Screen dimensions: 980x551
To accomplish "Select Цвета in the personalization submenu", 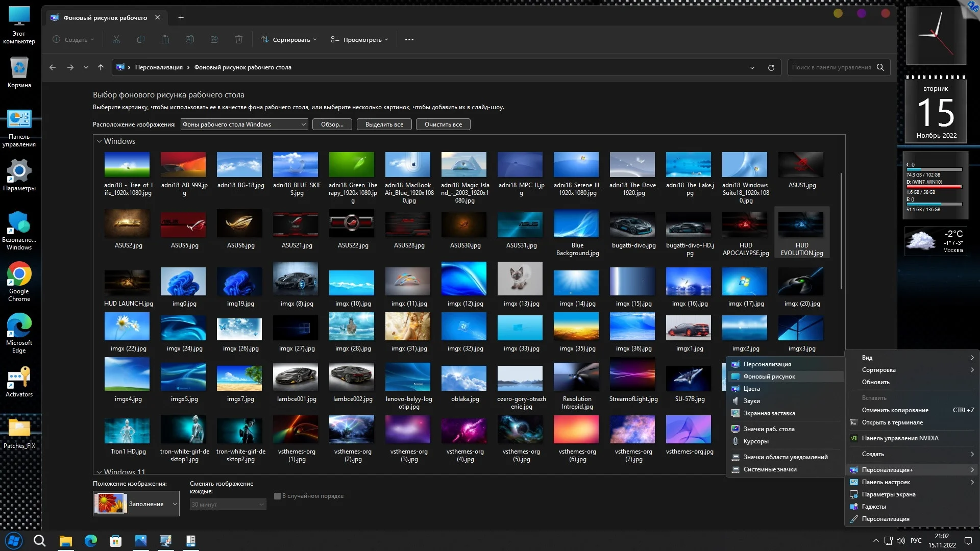I will [751, 389].
